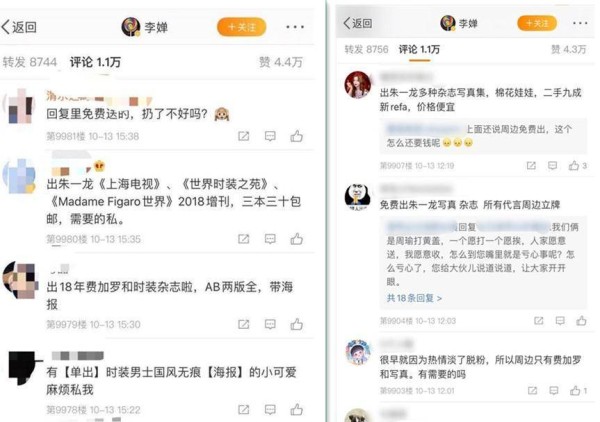Like the comment on floor 9981
Screen dimensions: 600x422
[x=297, y=136]
